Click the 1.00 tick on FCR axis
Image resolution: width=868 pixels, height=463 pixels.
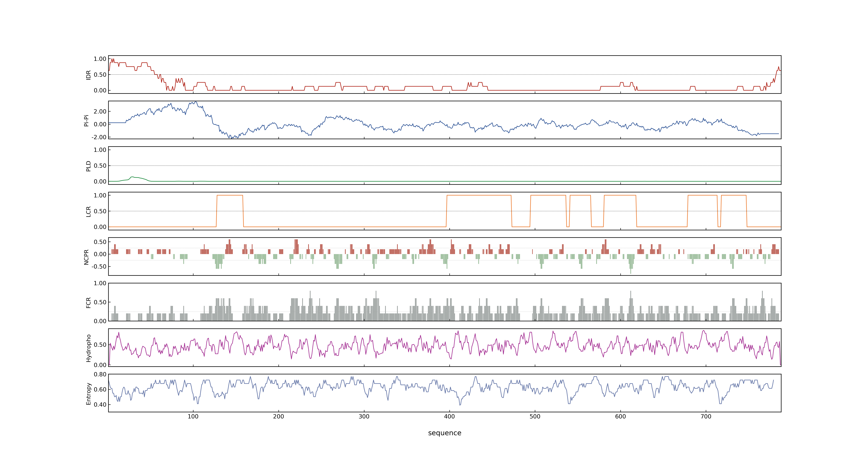(x=100, y=283)
